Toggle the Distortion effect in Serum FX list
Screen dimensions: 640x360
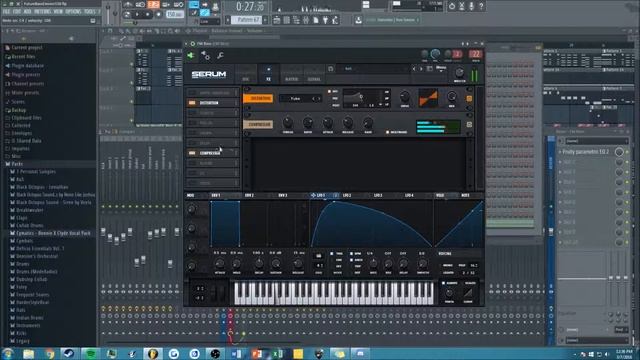[x=192, y=103]
